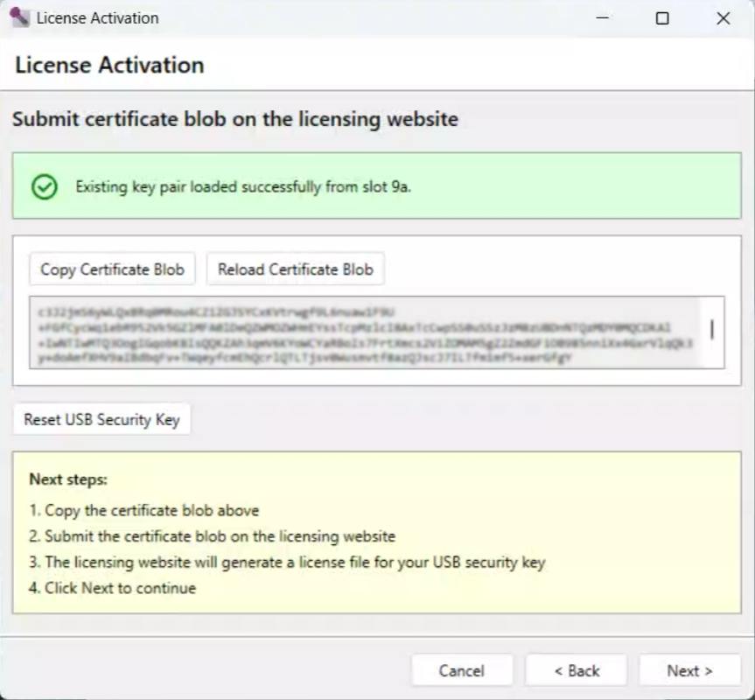The image size is (755, 700).
Task: Click the License Activation app icon in title bar
Action: (x=19, y=17)
